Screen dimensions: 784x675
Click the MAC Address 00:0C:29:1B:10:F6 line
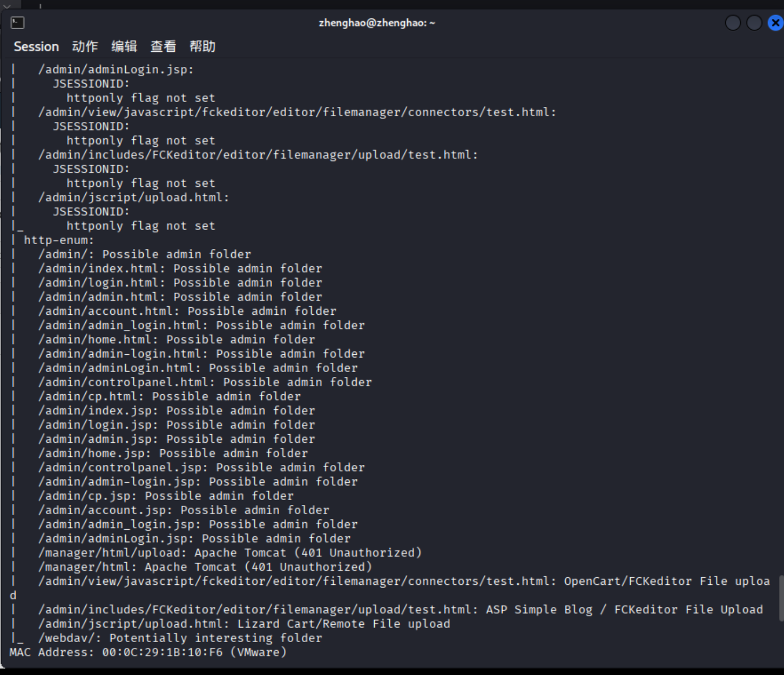pos(148,652)
